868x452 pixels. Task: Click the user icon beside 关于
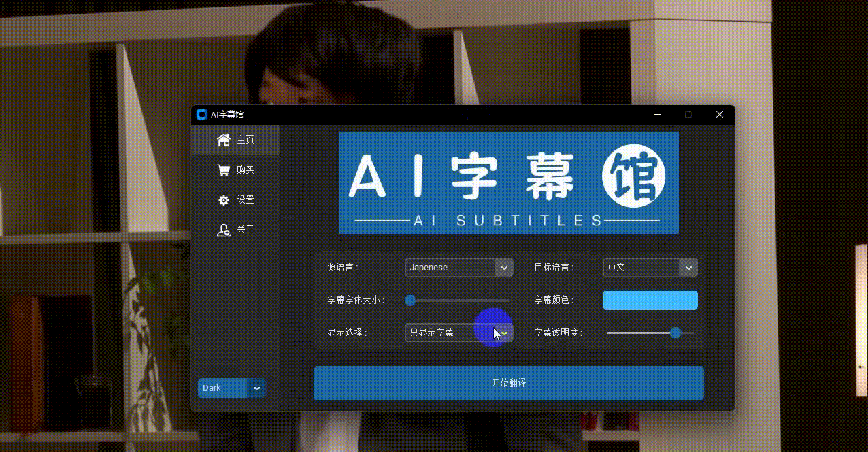[x=223, y=230]
